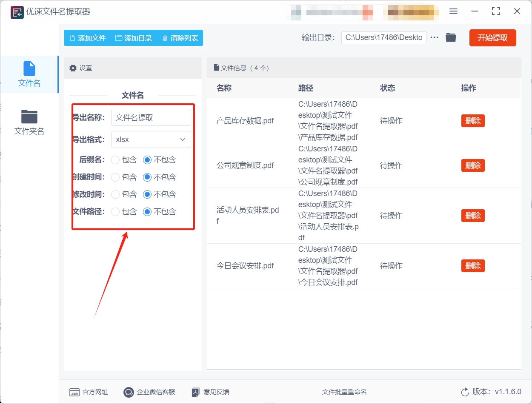The height and width of the screenshot is (404, 532).
Task: Open the output folder icon
Action: click(451, 37)
